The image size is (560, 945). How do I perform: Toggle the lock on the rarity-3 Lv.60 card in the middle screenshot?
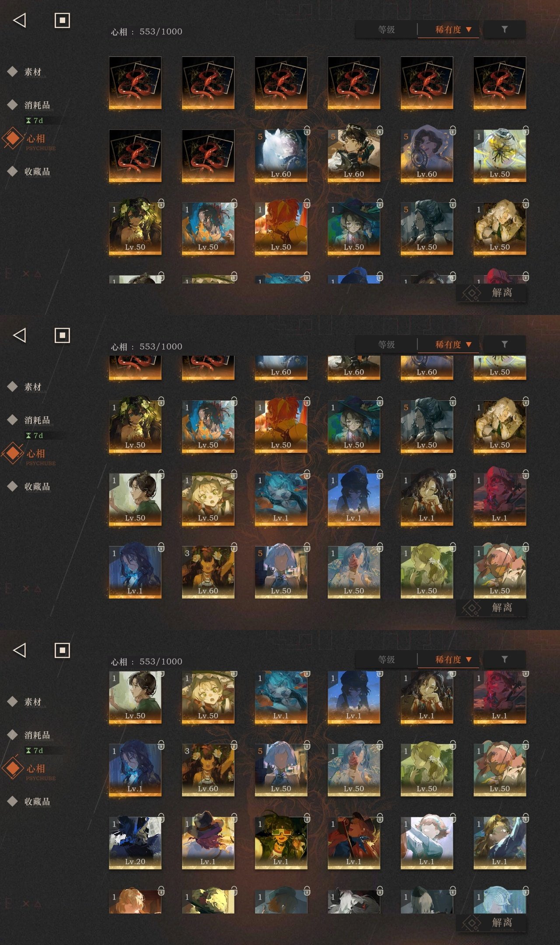[234, 547]
